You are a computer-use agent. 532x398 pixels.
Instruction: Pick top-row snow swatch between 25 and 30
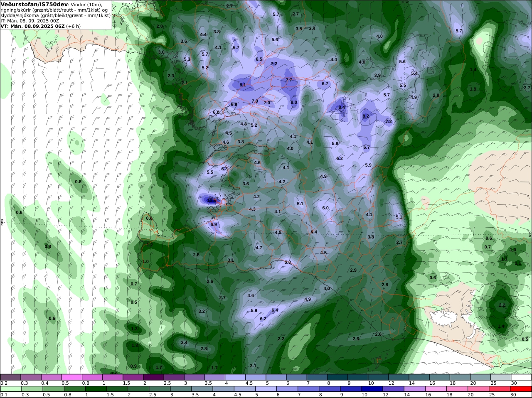pos(500,377)
